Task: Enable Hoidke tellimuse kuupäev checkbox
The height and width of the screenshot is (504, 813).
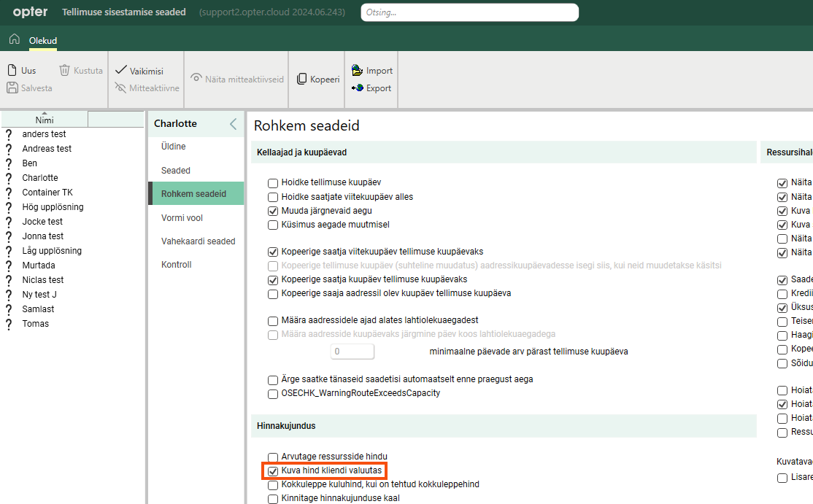Action: click(273, 182)
